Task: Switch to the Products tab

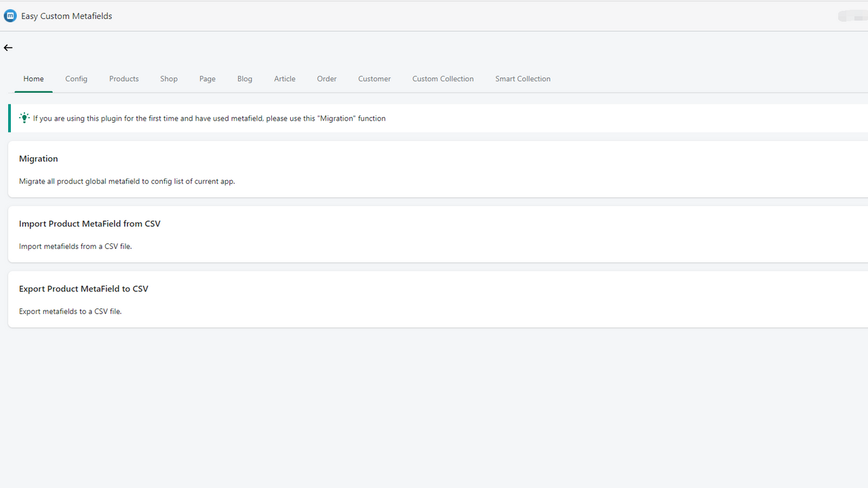Action: [124, 79]
